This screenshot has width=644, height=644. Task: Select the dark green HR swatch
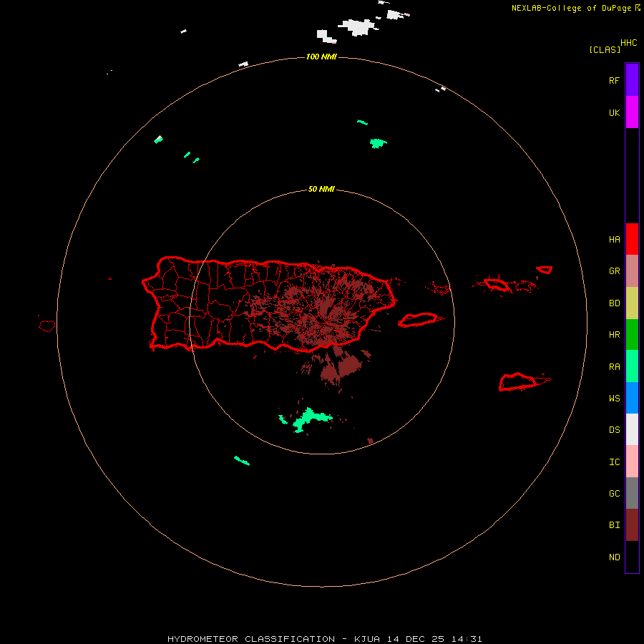(x=632, y=335)
